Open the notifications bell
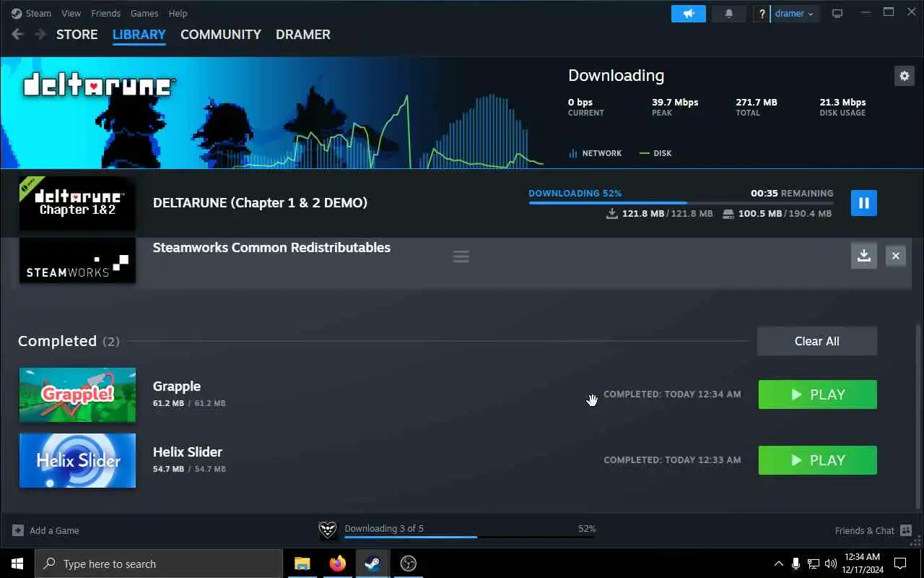Image resolution: width=924 pixels, height=578 pixels. [x=729, y=14]
